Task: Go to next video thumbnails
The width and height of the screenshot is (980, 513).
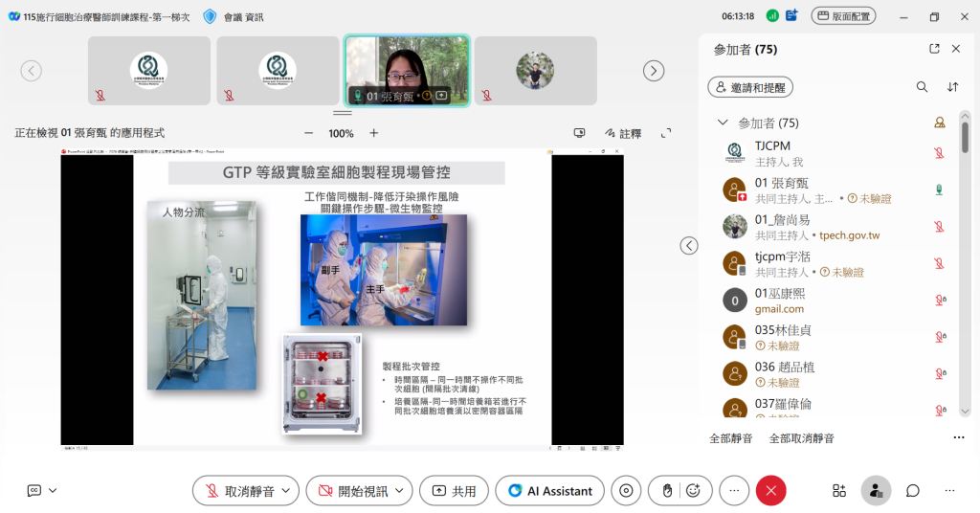Action: [x=654, y=71]
